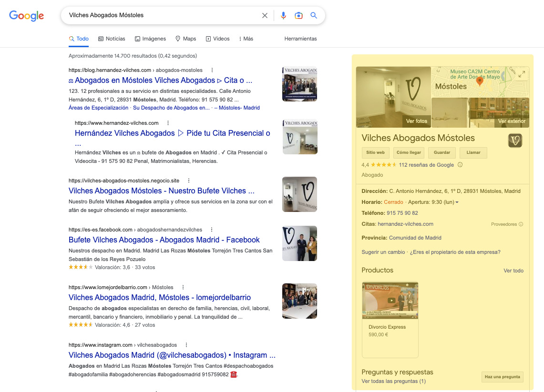Open Ver exterior street view
The width and height of the screenshot is (544, 392).
[x=512, y=121]
